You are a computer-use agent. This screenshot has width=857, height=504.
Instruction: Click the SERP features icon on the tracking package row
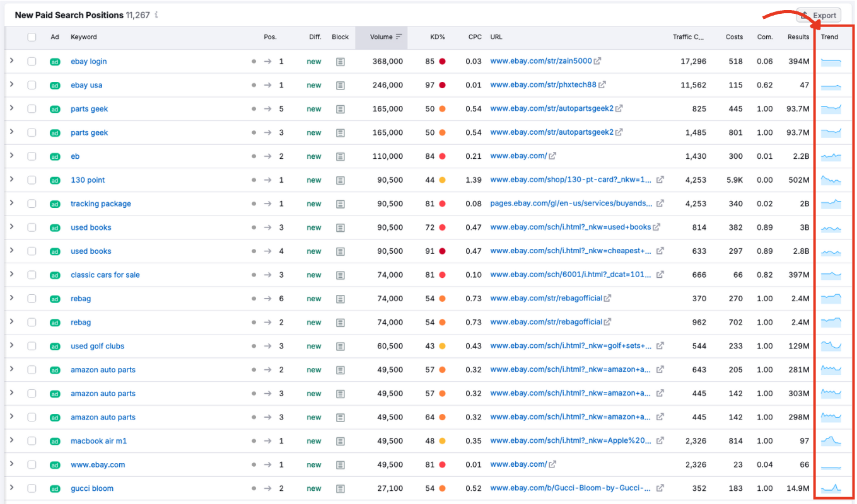(340, 203)
